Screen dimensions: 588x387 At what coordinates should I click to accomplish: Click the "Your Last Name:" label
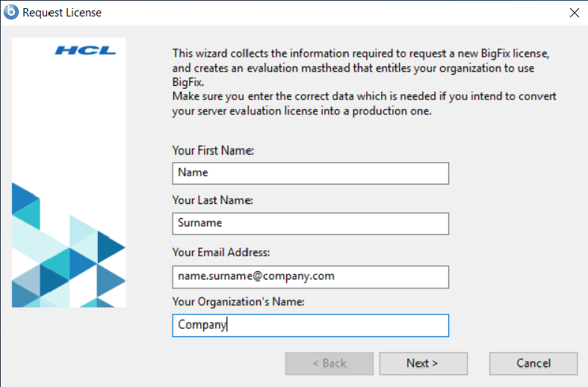[212, 200]
